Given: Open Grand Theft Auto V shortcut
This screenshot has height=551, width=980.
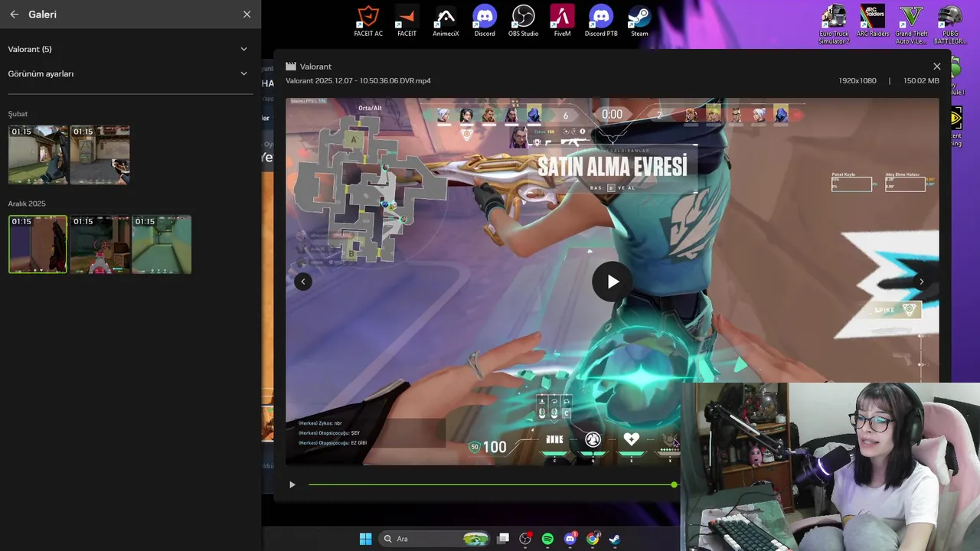Looking at the screenshot, I should [911, 24].
